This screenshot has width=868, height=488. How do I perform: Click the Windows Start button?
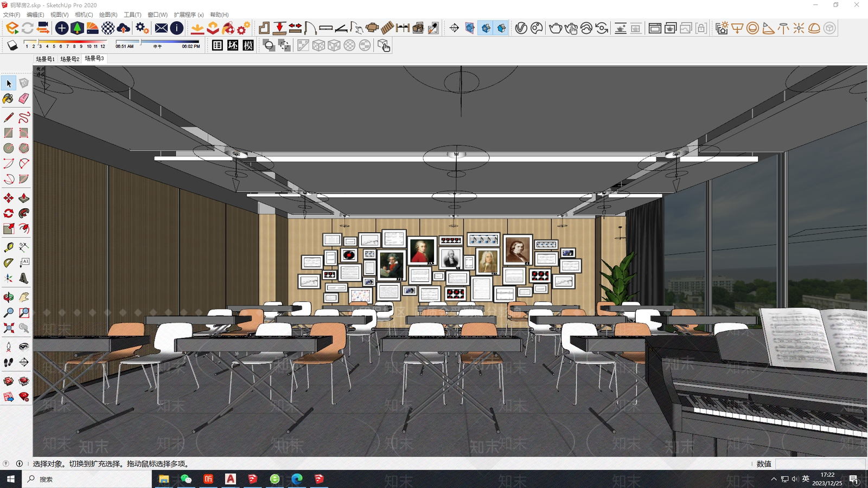(x=11, y=479)
